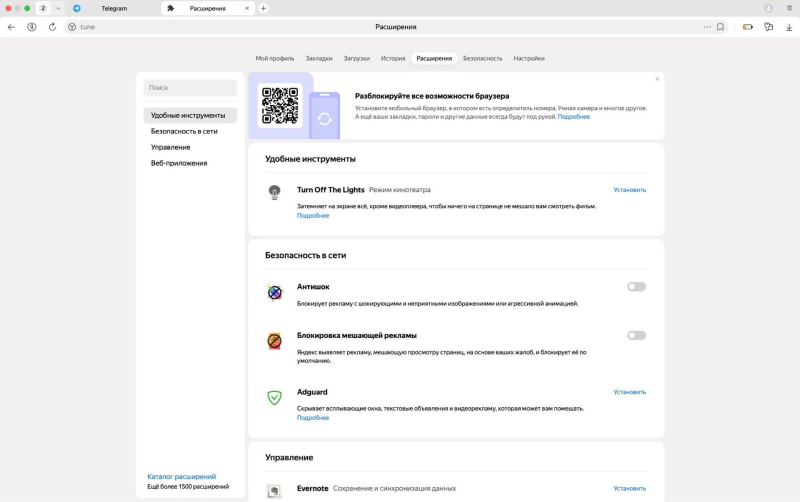Click the Telegram pinned tab icon

[x=77, y=8]
